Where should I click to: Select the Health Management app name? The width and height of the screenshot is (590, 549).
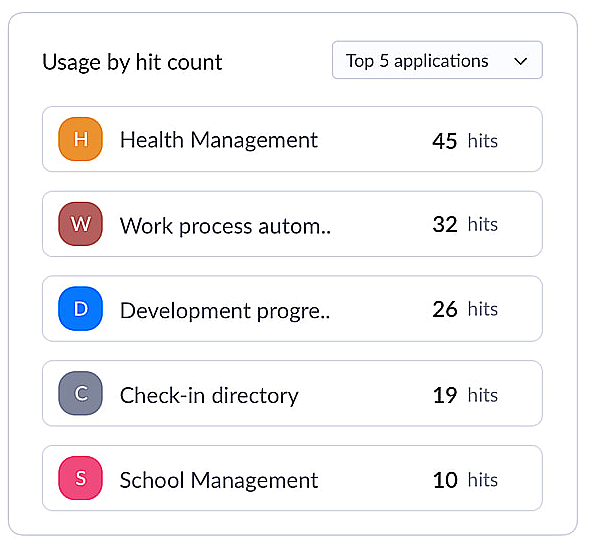219,140
